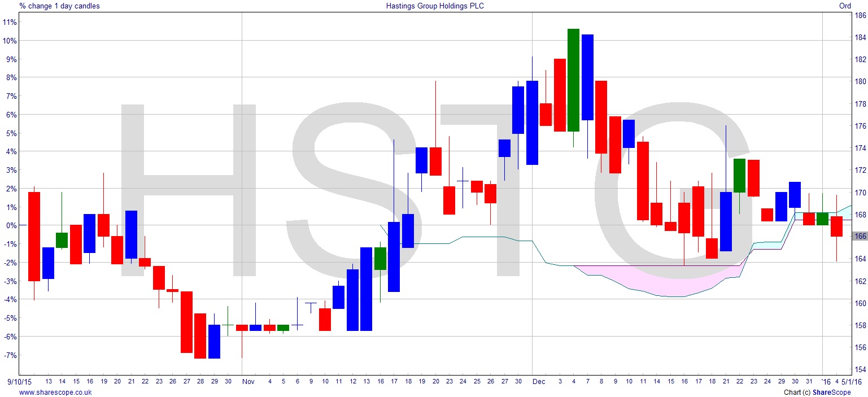Screen dimensions: 868x397
Task: Click the 11% label on left axis
Action: click(x=10, y=22)
